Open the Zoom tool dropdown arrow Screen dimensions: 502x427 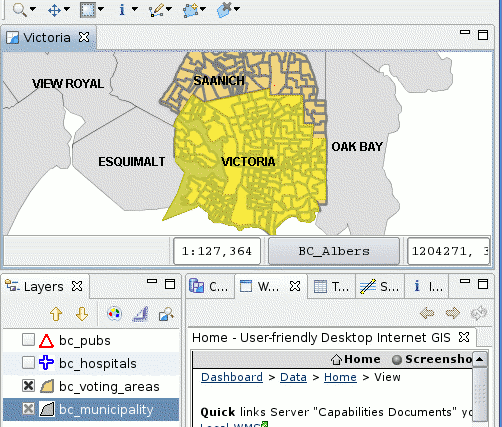[33, 9]
